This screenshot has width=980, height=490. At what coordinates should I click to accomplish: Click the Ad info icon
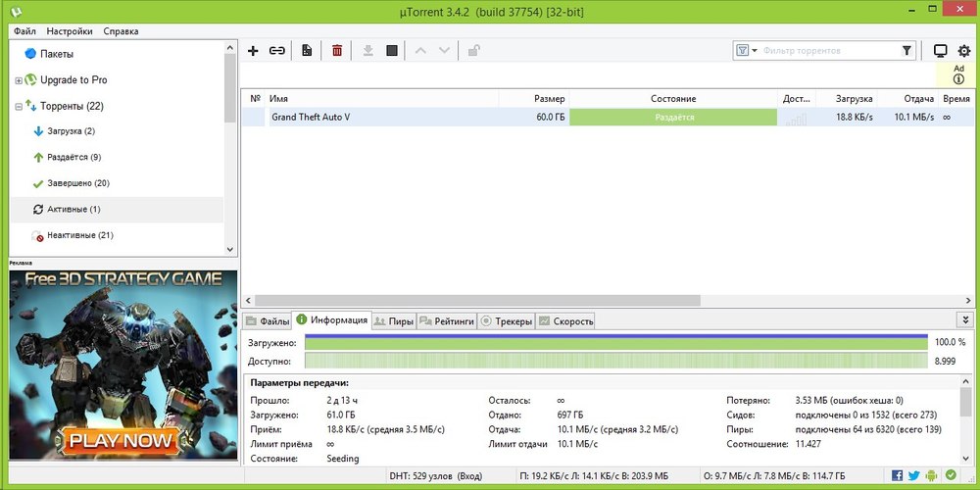(x=958, y=79)
